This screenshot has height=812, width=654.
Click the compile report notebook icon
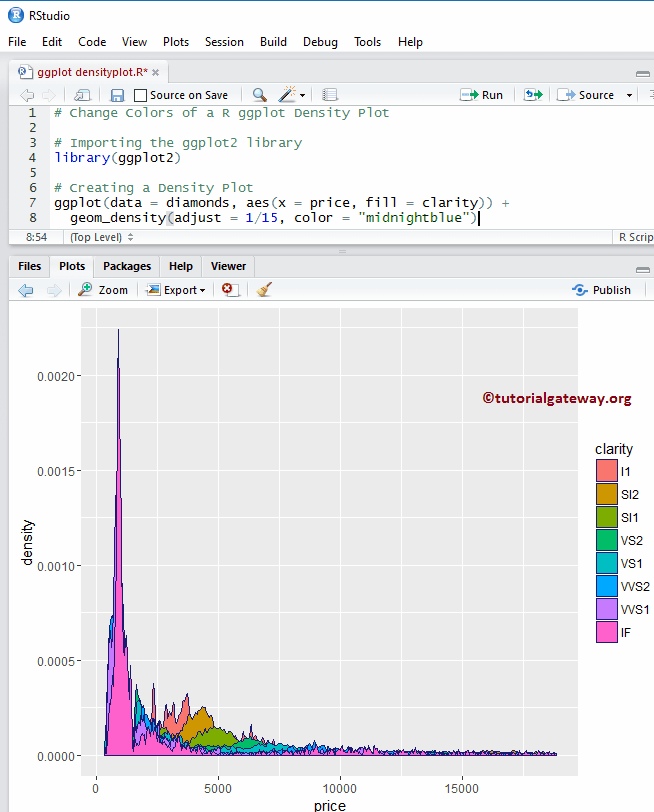tap(329, 95)
